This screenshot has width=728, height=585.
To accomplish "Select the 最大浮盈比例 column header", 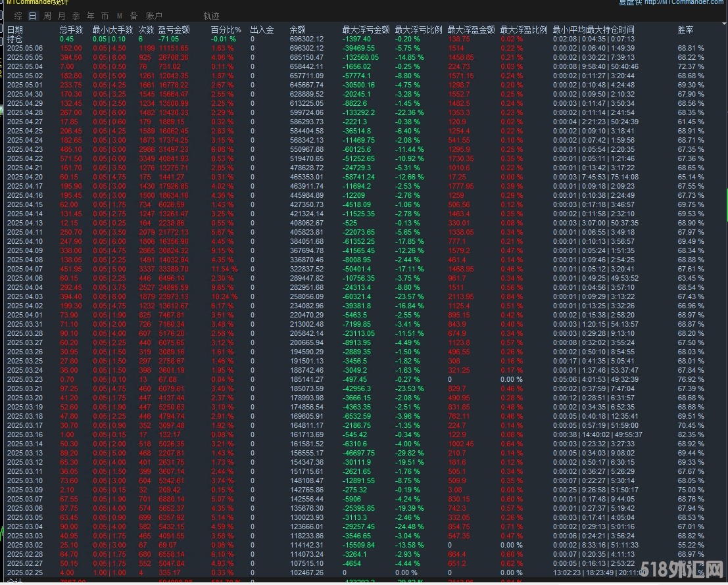I will pyautogui.click(x=523, y=30).
